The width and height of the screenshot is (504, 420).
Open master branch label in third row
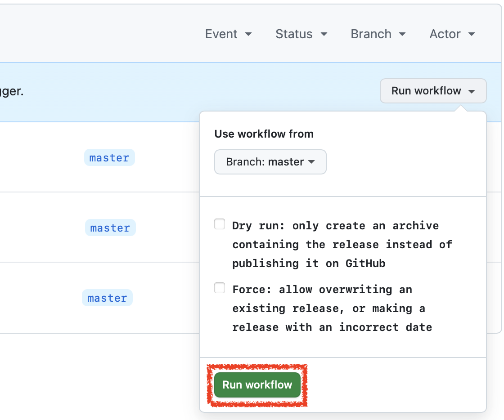tap(107, 298)
